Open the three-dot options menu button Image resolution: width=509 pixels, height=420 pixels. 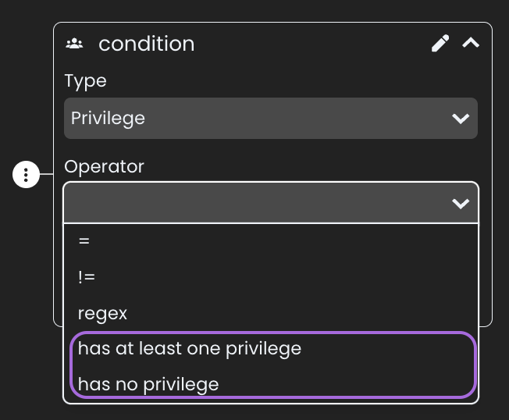26,174
